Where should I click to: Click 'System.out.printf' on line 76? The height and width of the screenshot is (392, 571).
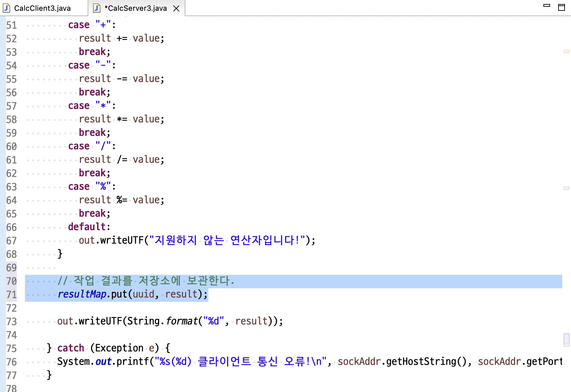click(103, 362)
